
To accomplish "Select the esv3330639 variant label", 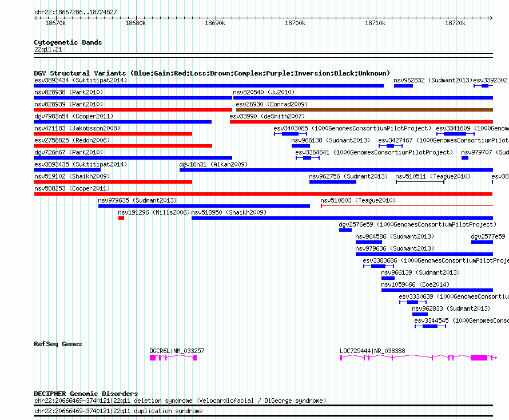I will tap(454, 296).
